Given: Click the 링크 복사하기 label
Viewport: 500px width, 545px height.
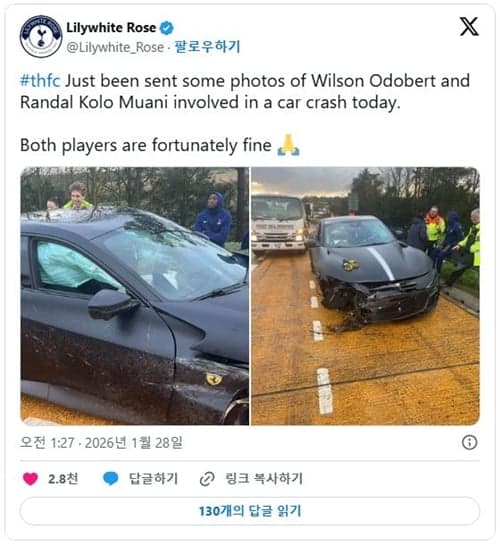Looking at the screenshot, I should coord(264,479).
